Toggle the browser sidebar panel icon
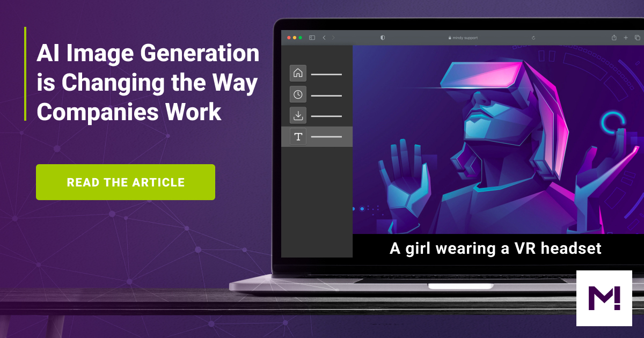644x338 pixels. (x=311, y=38)
